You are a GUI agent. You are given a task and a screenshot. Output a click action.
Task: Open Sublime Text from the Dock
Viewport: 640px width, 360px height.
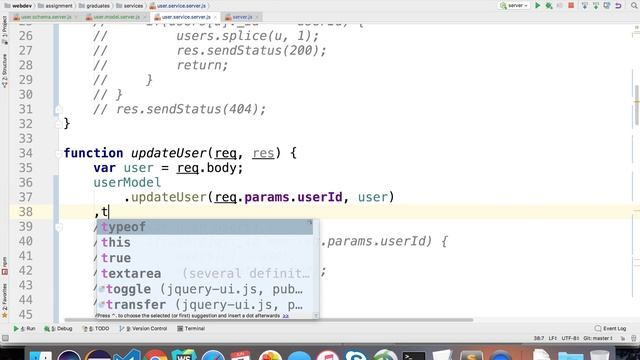471,356
